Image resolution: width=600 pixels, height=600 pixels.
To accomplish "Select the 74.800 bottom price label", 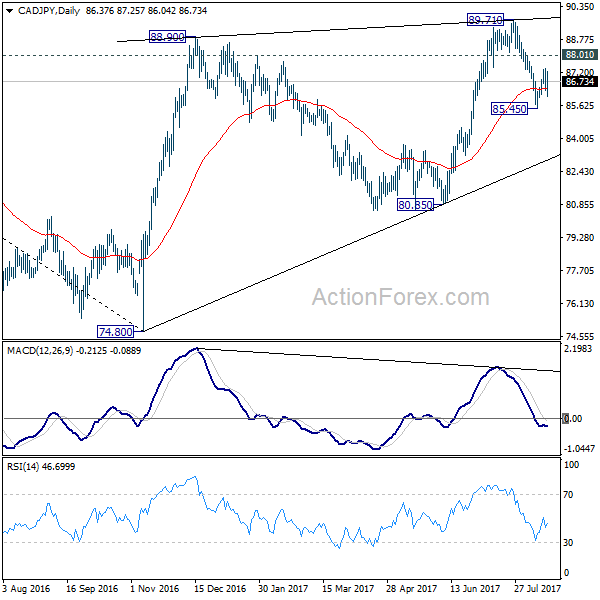I will pos(115,332).
